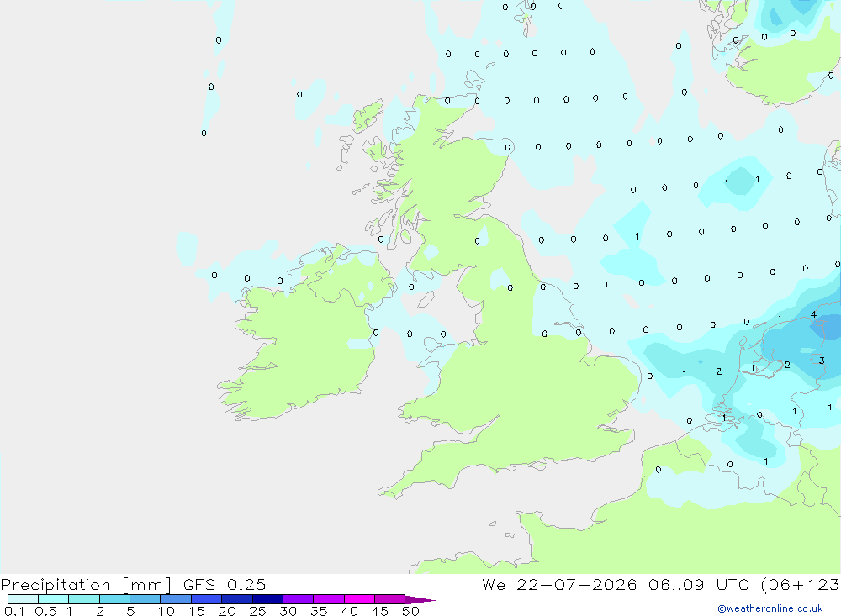Click the 'Precipitation [mm]' title text
Image resolution: width=841 pixels, height=616 pixels.
point(87,585)
